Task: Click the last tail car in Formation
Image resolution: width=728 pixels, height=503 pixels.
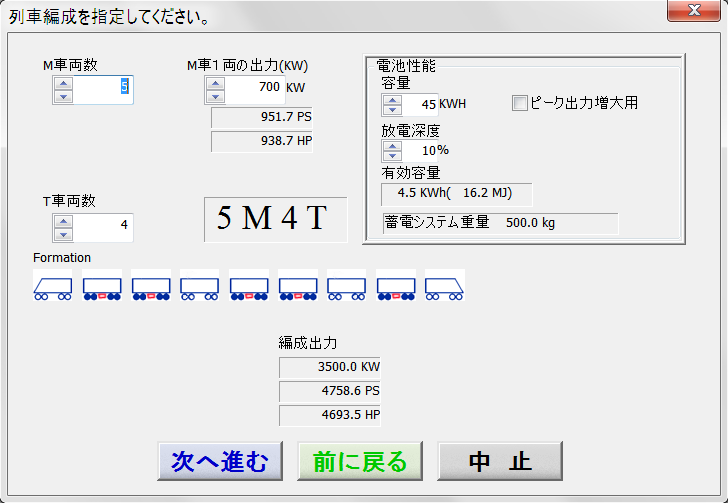Action: tap(445, 286)
